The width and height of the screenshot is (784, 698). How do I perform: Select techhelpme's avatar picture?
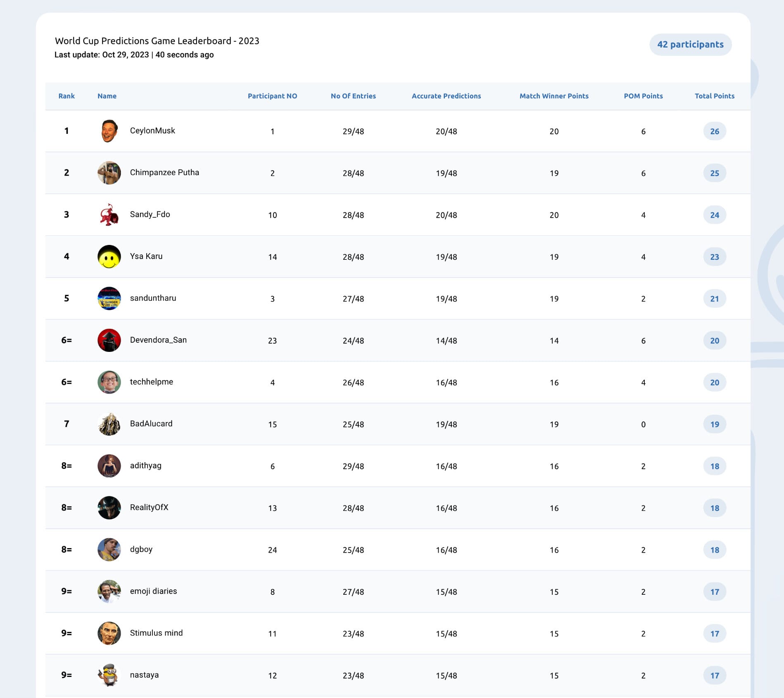[x=109, y=382]
